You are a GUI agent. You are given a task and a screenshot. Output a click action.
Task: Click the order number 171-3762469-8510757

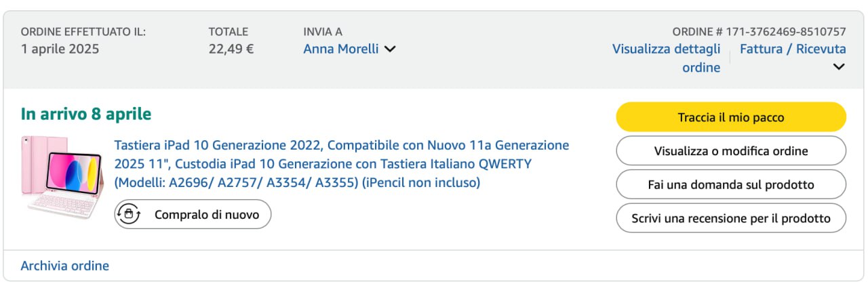click(785, 32)
